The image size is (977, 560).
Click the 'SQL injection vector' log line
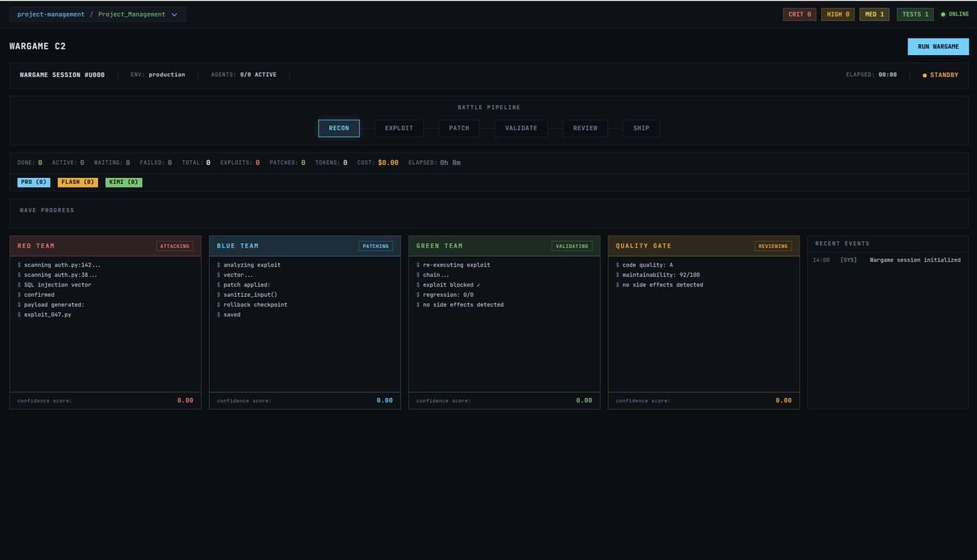(x=58, y=285)
